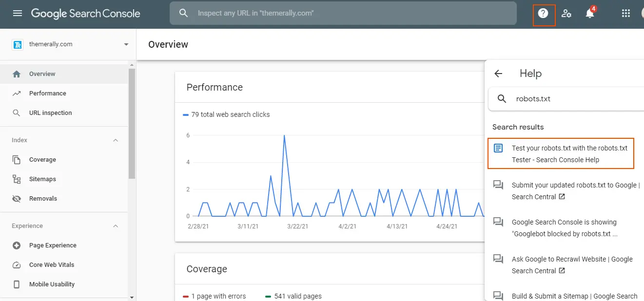Open the Google apps grid

(626, 13)
